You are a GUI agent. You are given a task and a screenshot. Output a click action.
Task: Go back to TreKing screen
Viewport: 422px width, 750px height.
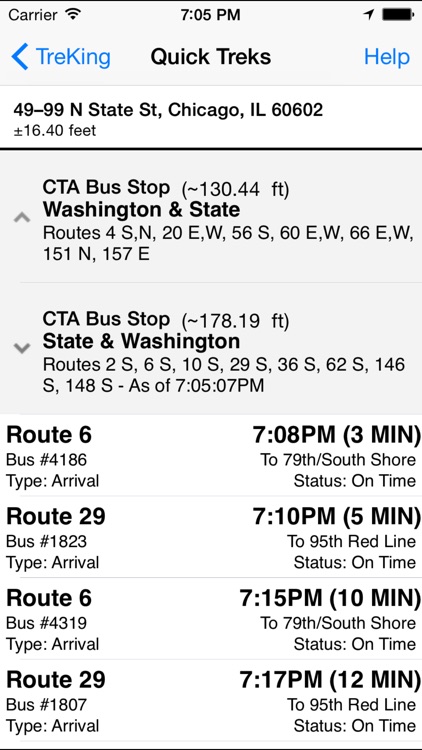click(61, 56)
